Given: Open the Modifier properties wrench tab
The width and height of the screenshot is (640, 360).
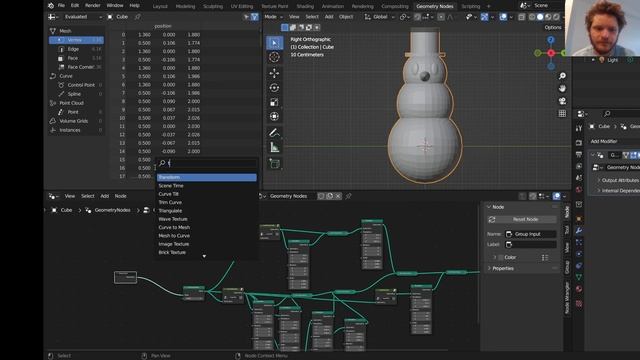Looking at the screenshot, I should click(x=579, y=230).
